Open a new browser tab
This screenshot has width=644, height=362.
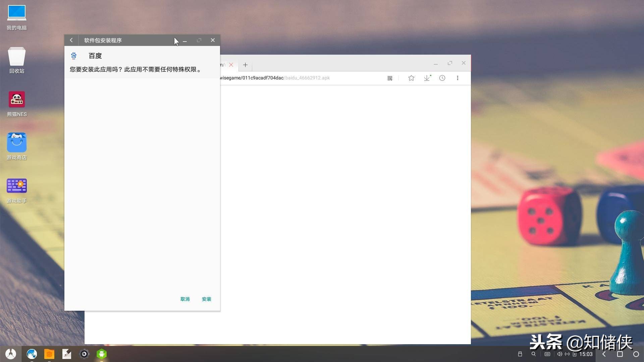[245, 65]
